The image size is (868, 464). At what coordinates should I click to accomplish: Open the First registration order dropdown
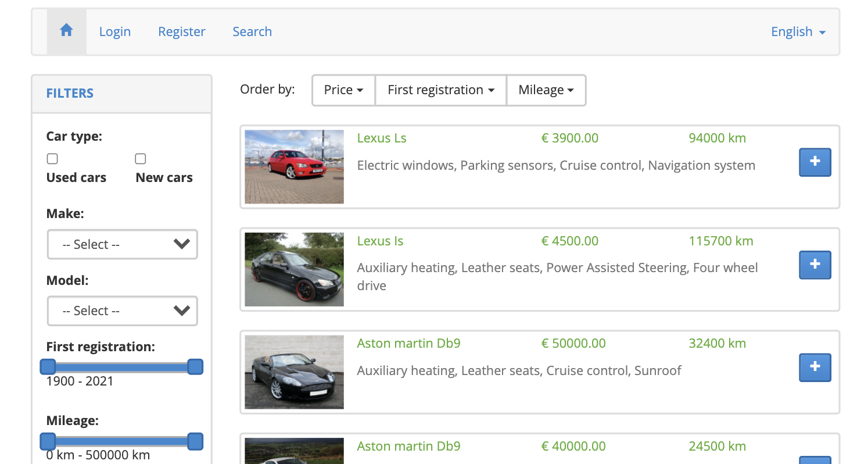[441, 90]
